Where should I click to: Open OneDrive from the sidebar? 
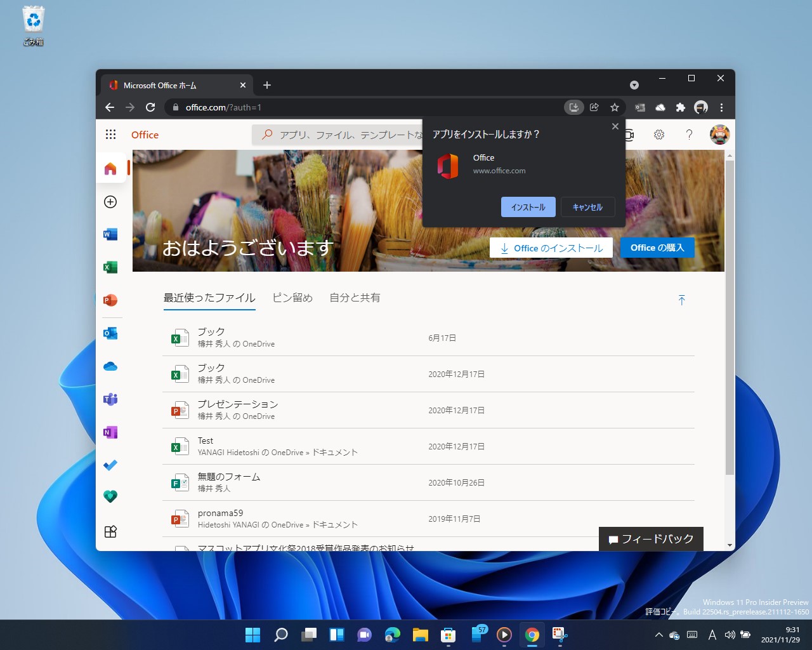click(110, 366)
